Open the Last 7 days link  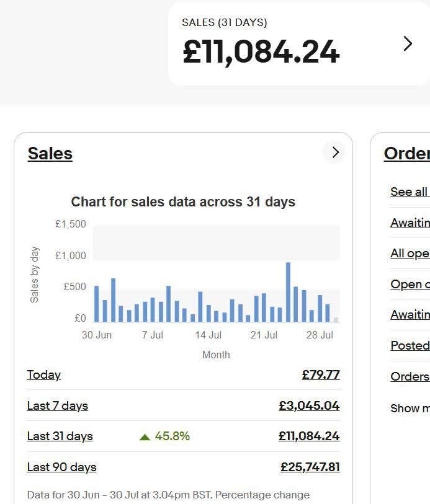tap(58, 406)
